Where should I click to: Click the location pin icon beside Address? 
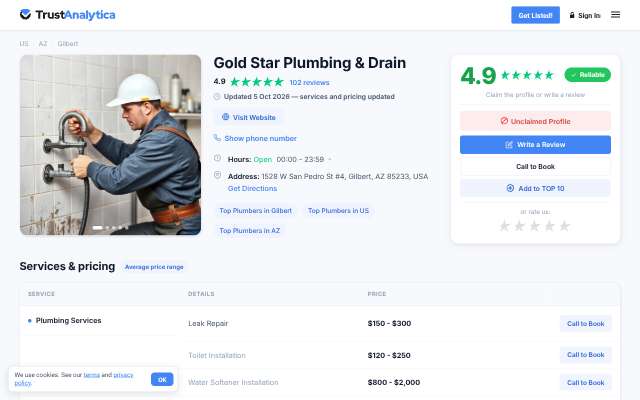[218, 175]
